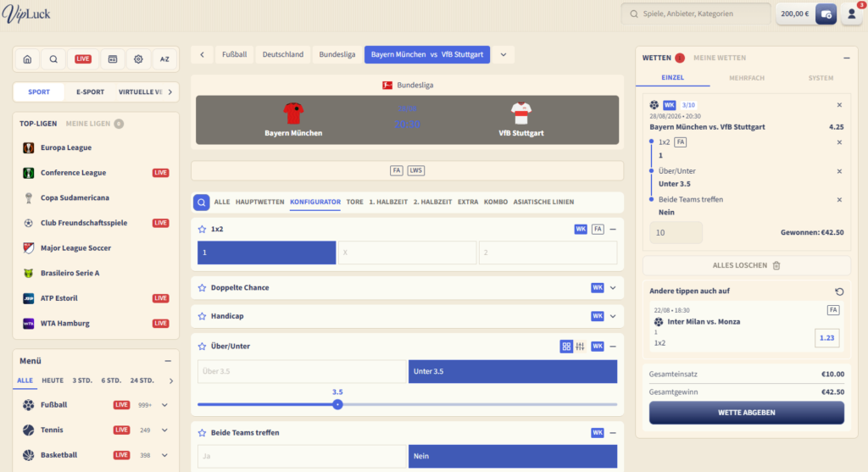Open match dropdown next to Bayern München vs VfB Stuttgart
This screenshot has height=472, width=868.
pyautogui.click(x=504, y=55)
